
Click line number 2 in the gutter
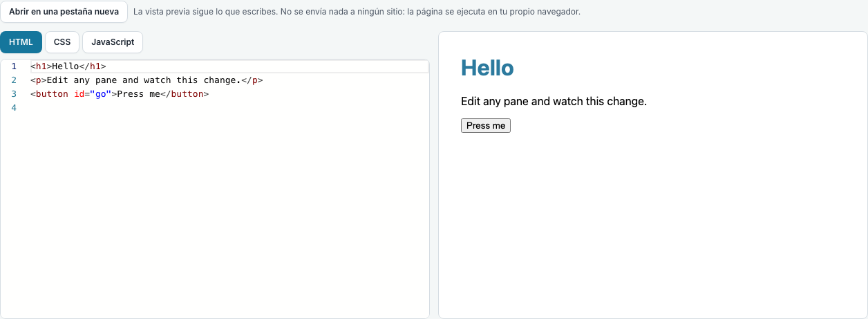pyautogui.click(x=14, y=80)
